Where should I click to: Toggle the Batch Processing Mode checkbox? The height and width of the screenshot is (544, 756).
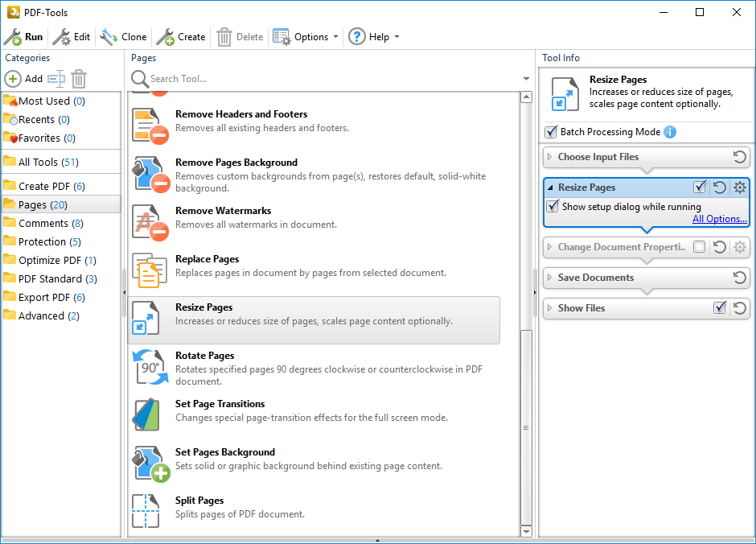tap(551, 132)
